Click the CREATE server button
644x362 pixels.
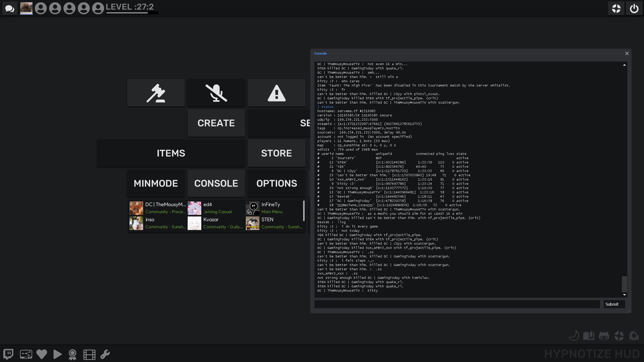[x=216, y=123]
